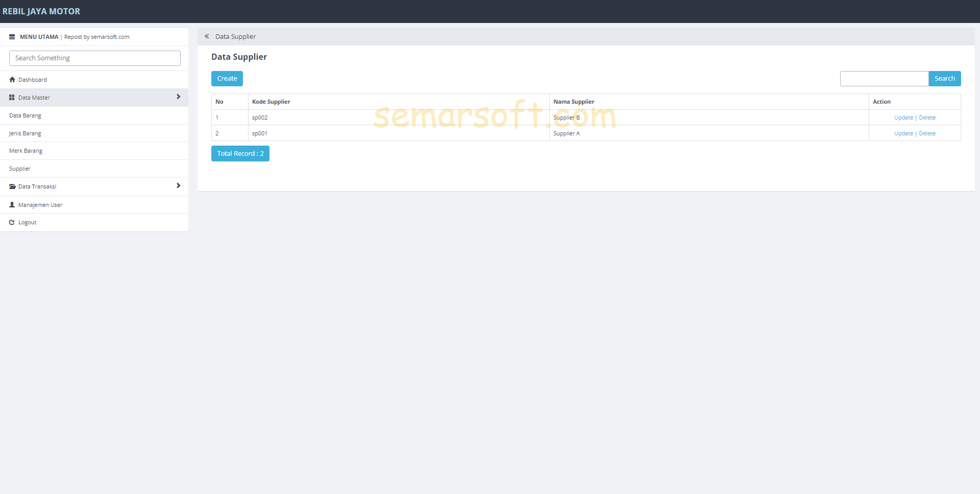Click the folder icon beside Data Transaksi
980x494 pixels.
coord(12,186)
